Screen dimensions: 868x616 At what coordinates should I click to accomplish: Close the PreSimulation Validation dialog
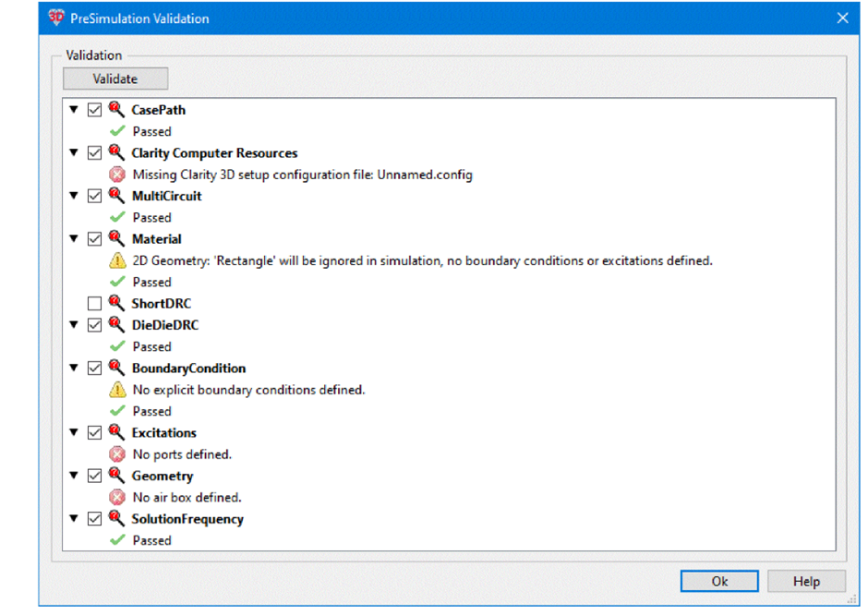[x=842, y=18]
